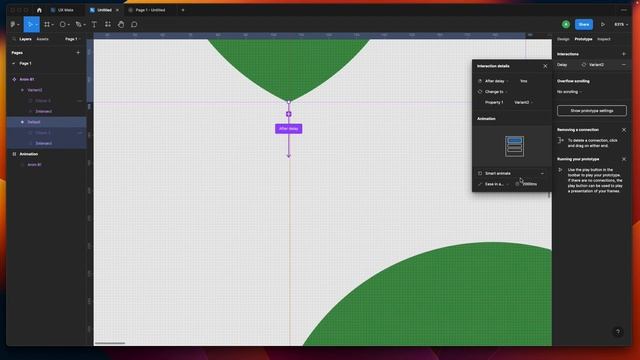Open the Change to action dropdown

pyautogui.click(x=496, y=92)
